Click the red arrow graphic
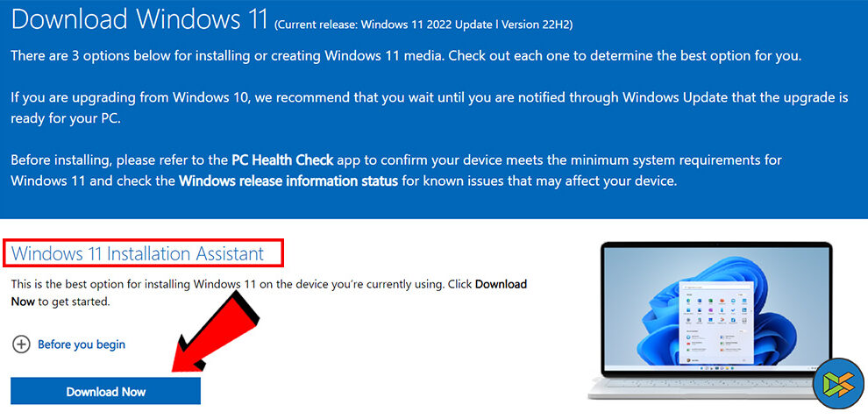 [x=215, y=331]
